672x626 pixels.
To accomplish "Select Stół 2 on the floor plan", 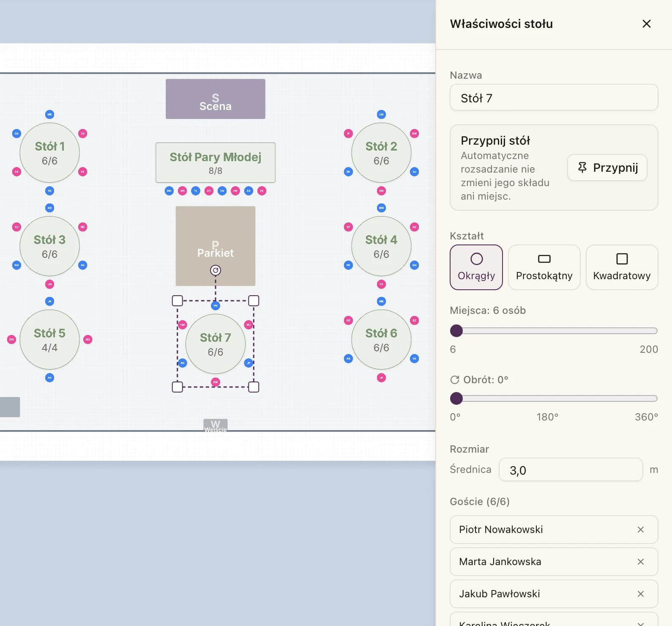I will pyautogui.click(x=381, y=153).
